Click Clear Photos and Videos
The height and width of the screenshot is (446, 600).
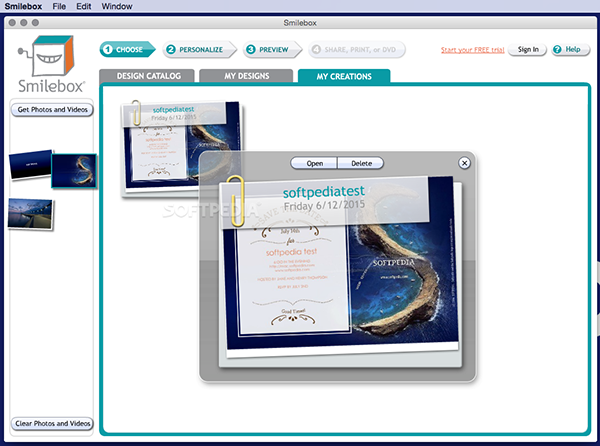click(x=52, y=424)
